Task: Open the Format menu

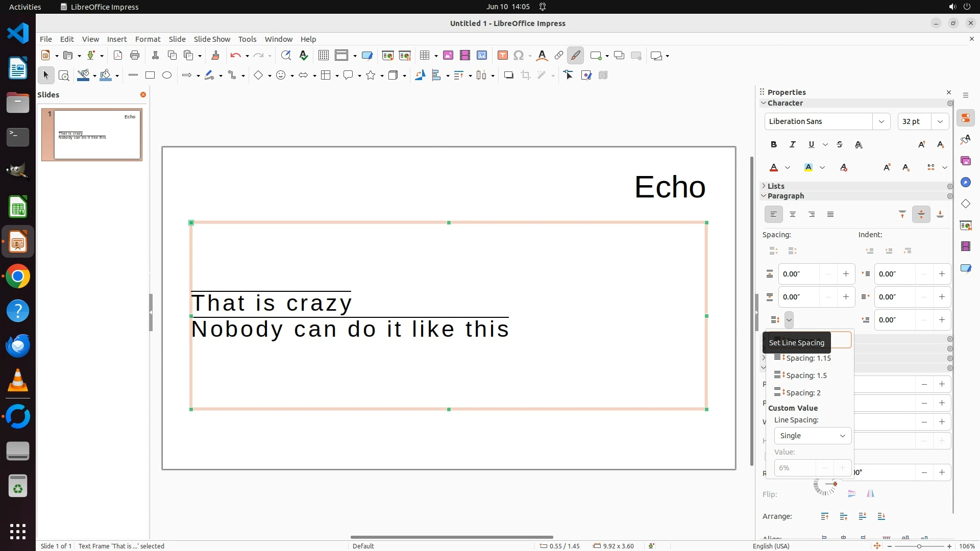Action: pyautogui.click(x=148, y=39)
